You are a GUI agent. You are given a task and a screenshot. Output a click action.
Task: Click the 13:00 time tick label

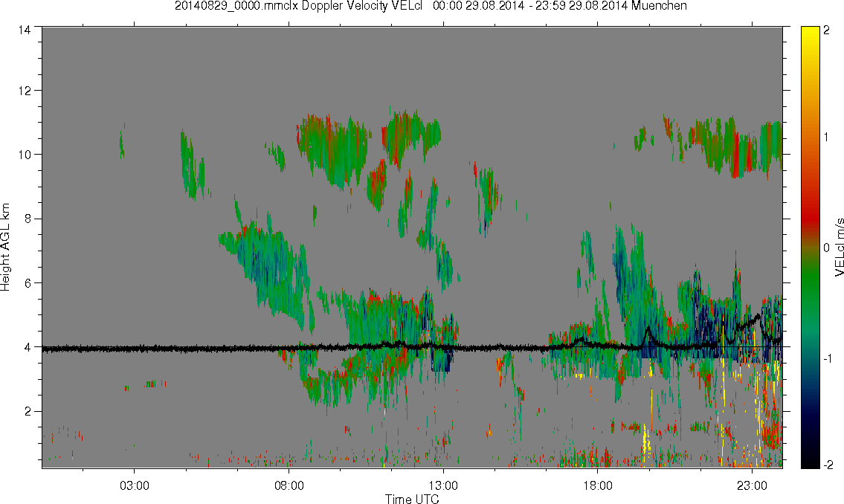coord(443,485)
